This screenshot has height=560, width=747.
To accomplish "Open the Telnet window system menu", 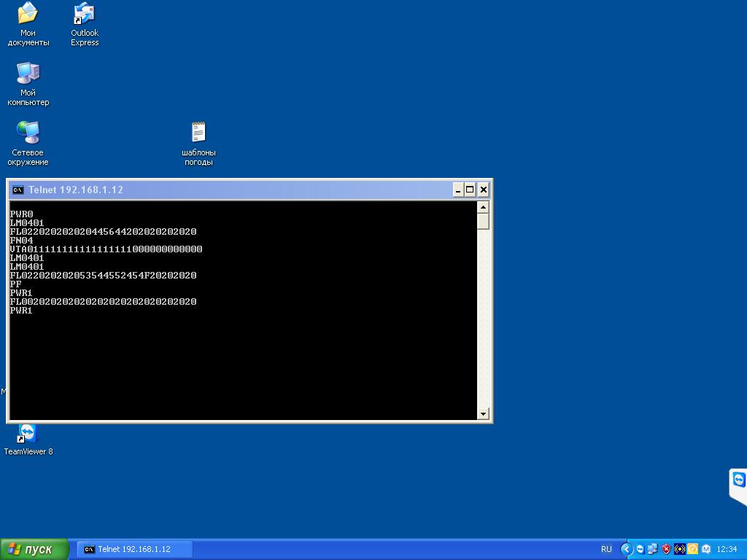I will click(18, 189).
